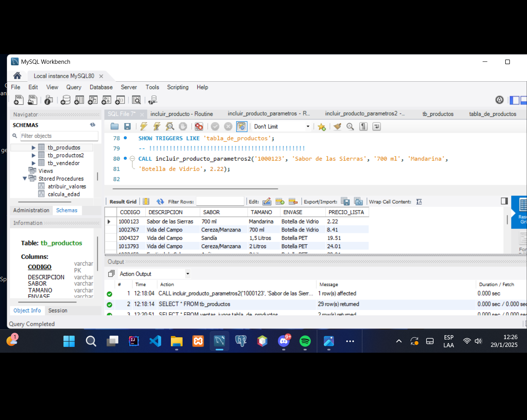The height and width of the screenshot is (420, 527).
Task: Create a new function icon
Action: (x=120, y=100)
